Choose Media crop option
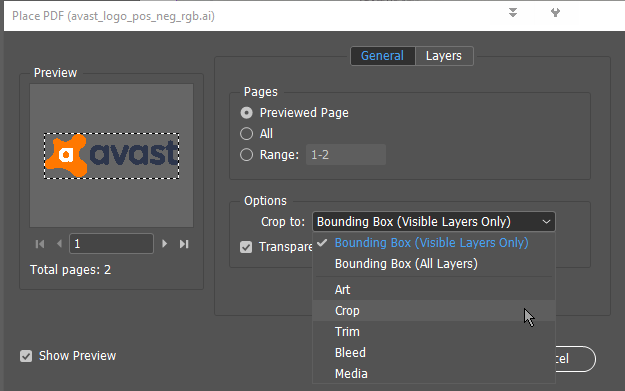Screen dimensions: 625x391 434,373
